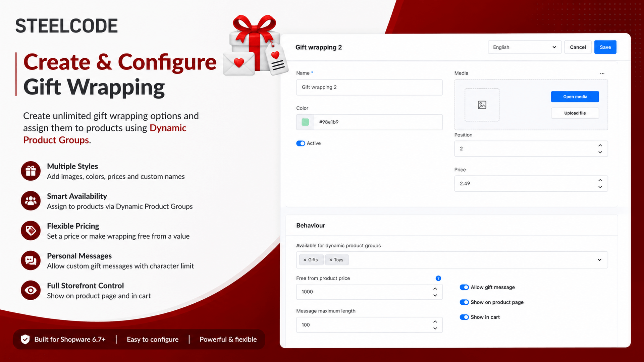Decrease Message maximum length value
Viewport: 644px width, 362px height.
tap(435, 328)
